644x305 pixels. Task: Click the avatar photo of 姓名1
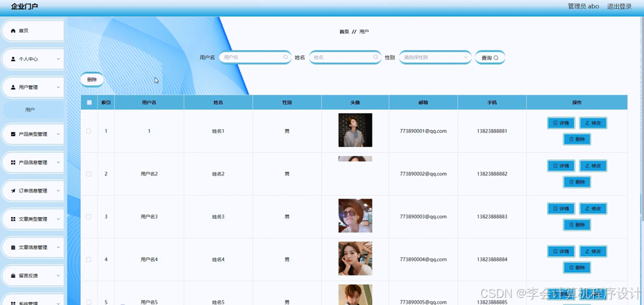click(x=355, y=130)
